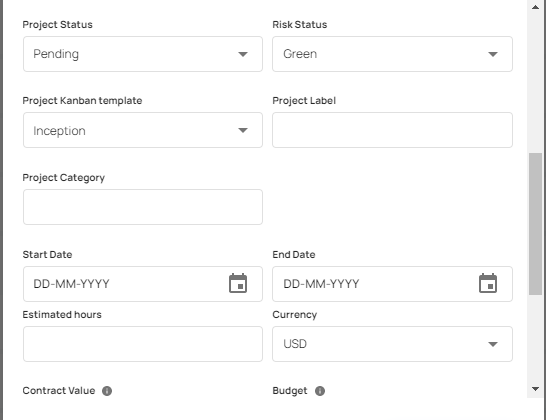Click the vertical scrollbar thumb
The width and height of the screenshot is (546, 420).
click(535, 224)
